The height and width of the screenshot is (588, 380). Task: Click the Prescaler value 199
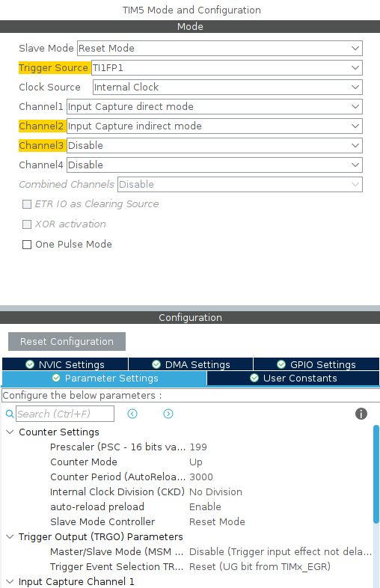pos(198,447)
